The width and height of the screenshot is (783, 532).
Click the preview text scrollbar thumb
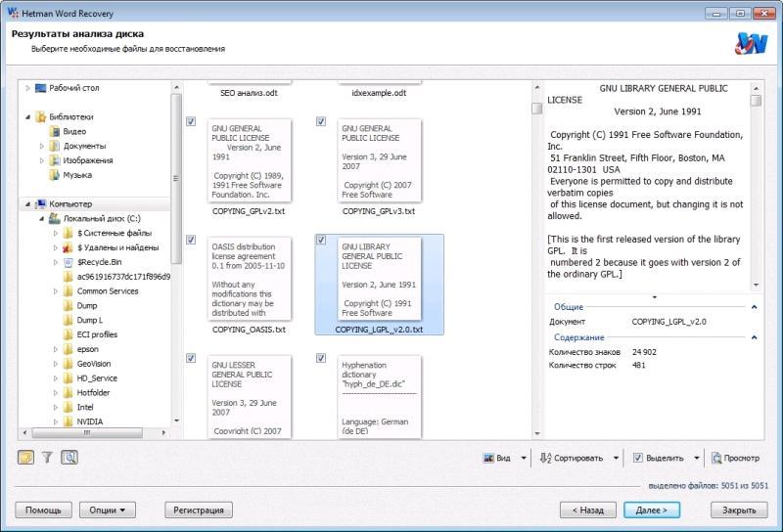[756, 101]
